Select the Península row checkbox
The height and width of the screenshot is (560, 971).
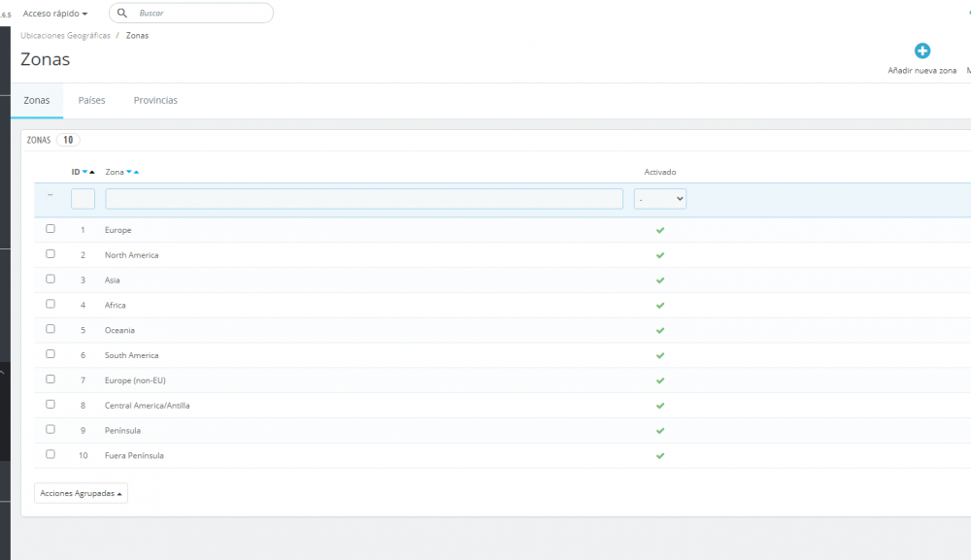pos(50,429)
